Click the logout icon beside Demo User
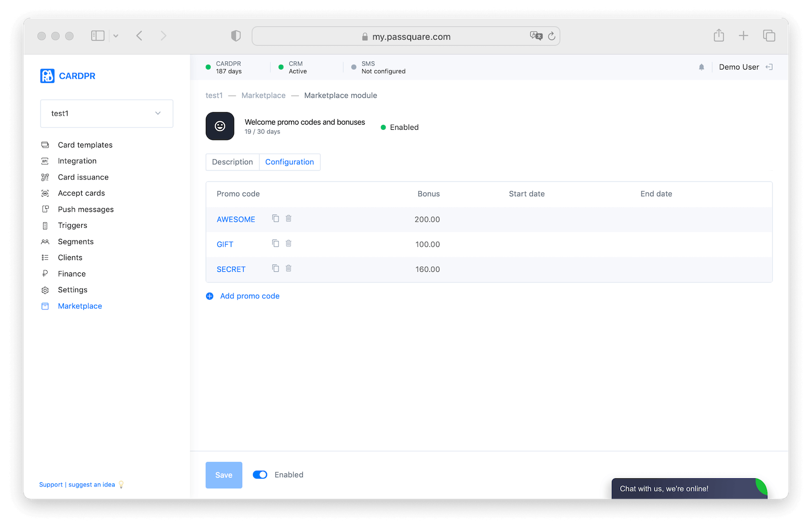 tap(769, 67)
